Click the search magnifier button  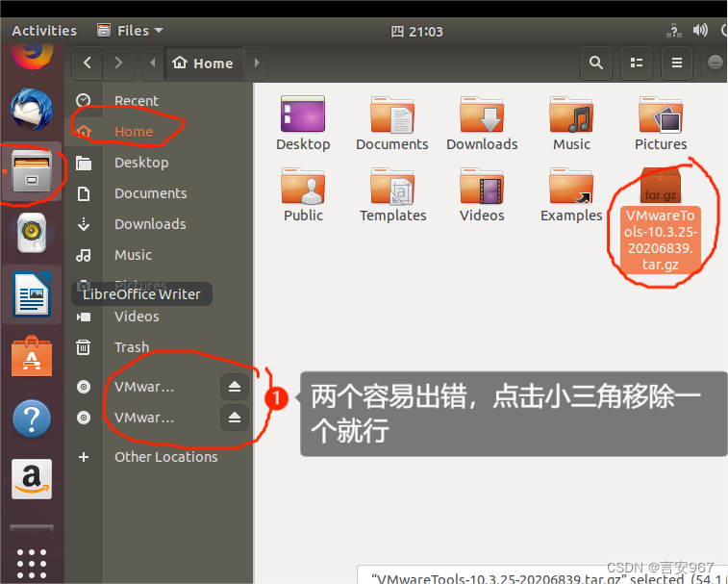[596, 63]
